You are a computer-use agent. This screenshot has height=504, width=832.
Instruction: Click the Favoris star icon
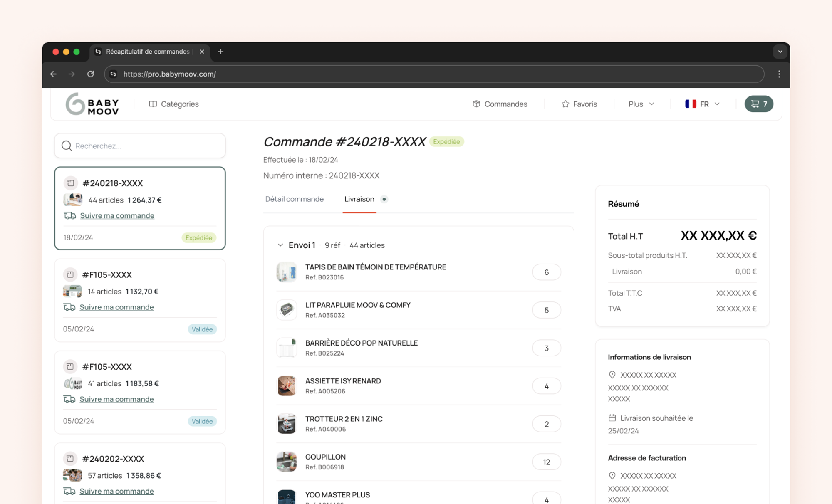(x=565, y=104)
